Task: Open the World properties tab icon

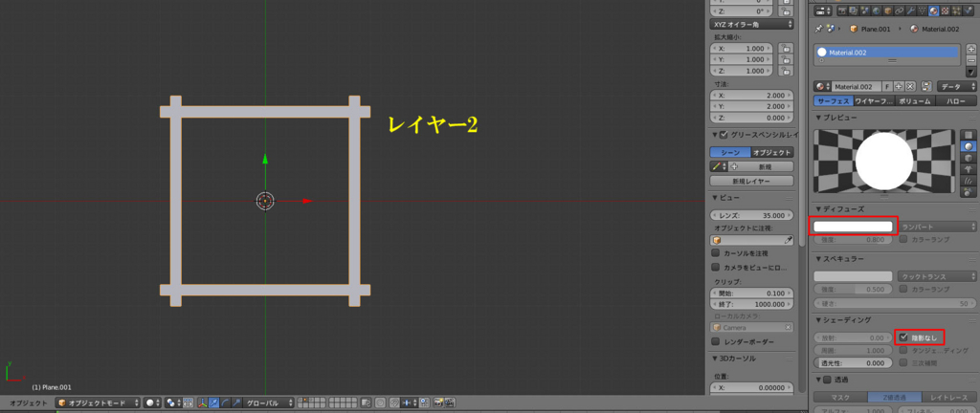Action: pos(877,11)
